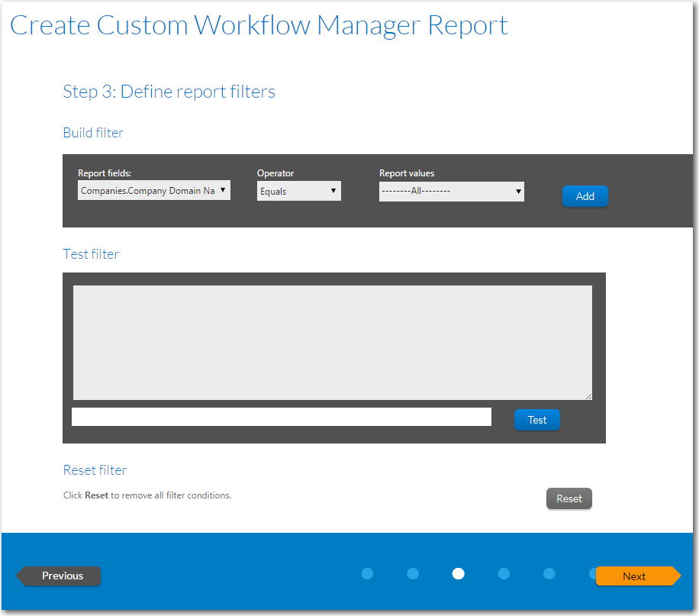Expand the Report values dropdown arrow
699x616 pixels.
(518, 192)
